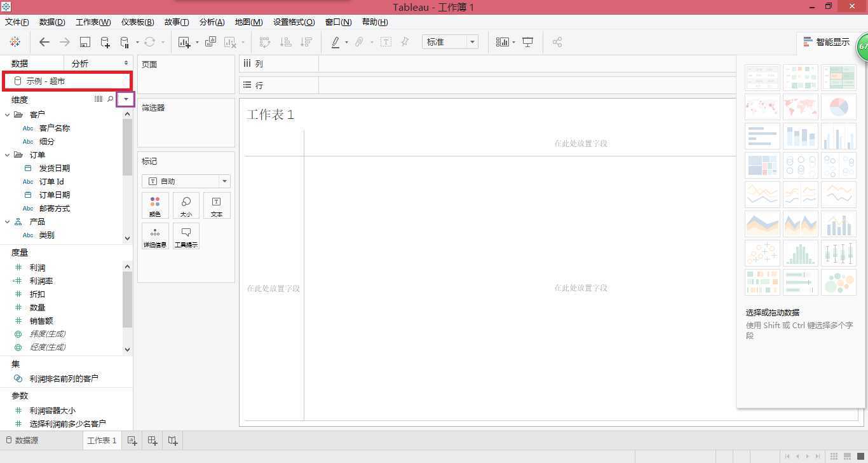Viewport: 868px width, 463px height.
Task: Create a new worksheet via toolbar chart icon
Action: click(x=185, y=43)
